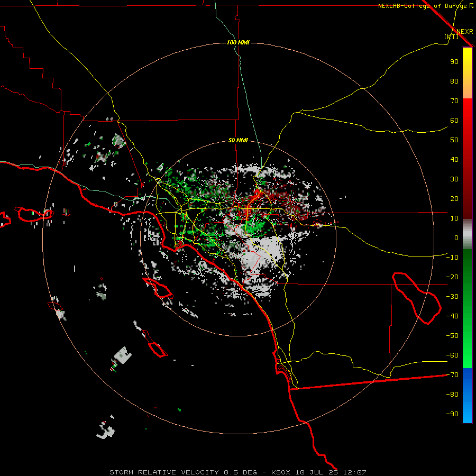Click the NEXR label near the color scale
Viewport: 476px width, 476px height.
465,32
